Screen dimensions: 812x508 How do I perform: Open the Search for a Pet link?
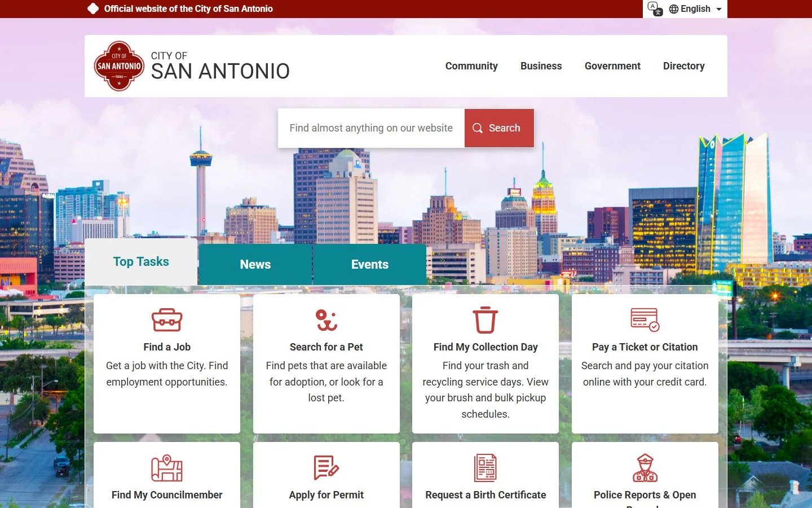326,347
